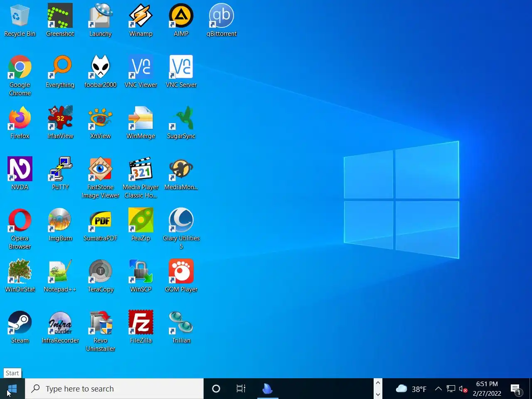The width and height of the screenshot is (532, 399).
Task: Select the PeaZip icon
Action: point(140,225)
